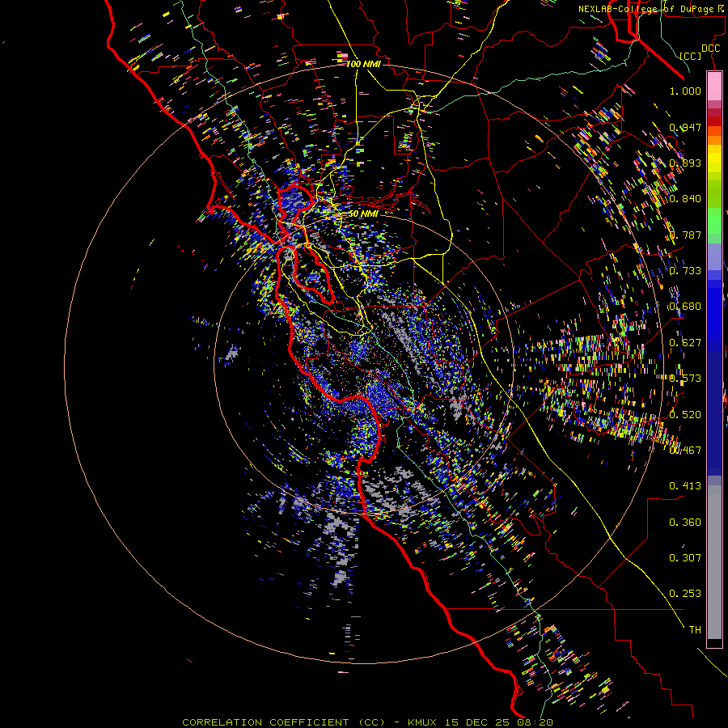This screenshot has width=728, height=728.
Task: Pick the red swatch on the color scale
Action: (x=714, y=121)
